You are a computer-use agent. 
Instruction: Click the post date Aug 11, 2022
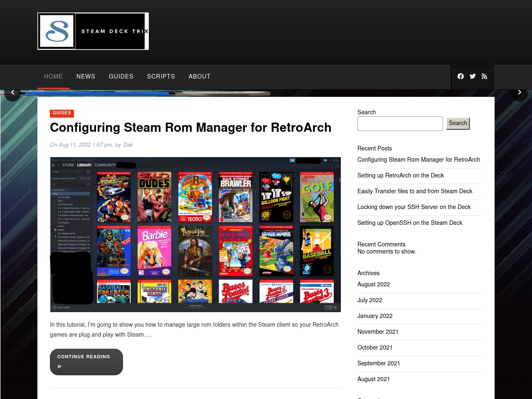[85, 145]
